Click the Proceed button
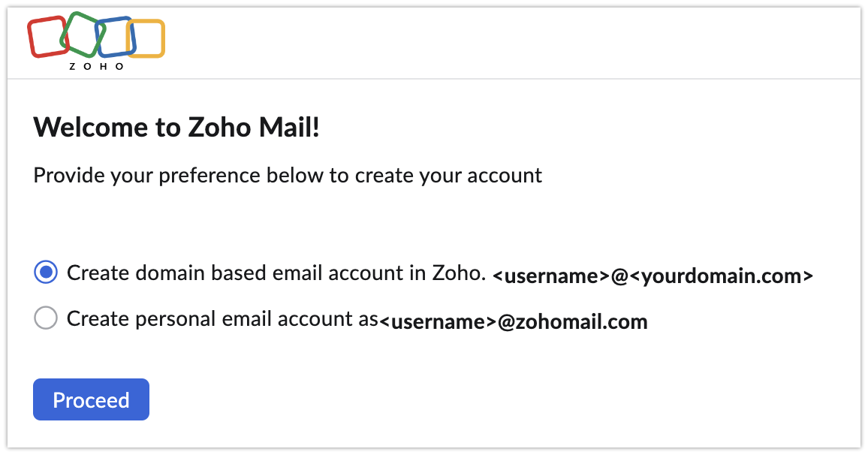 pyautogui.click(x=92, y=399)
